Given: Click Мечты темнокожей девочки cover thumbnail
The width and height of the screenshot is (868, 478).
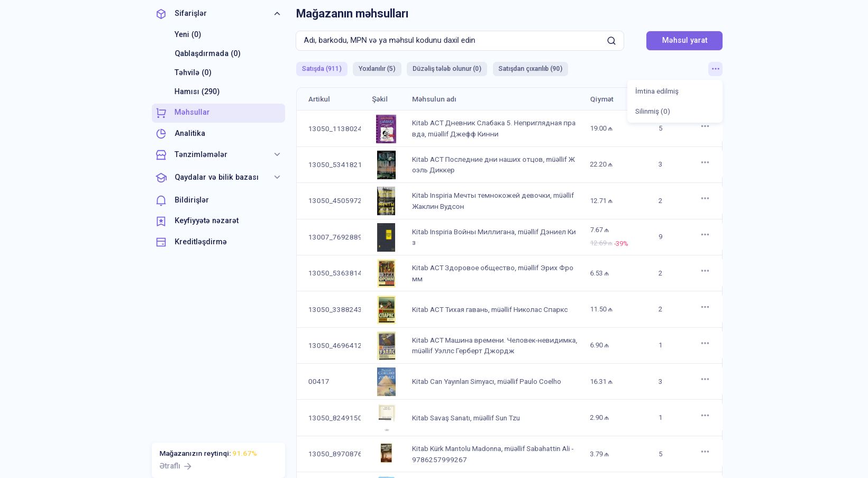Looking at the screenshot, I should 386,201.
